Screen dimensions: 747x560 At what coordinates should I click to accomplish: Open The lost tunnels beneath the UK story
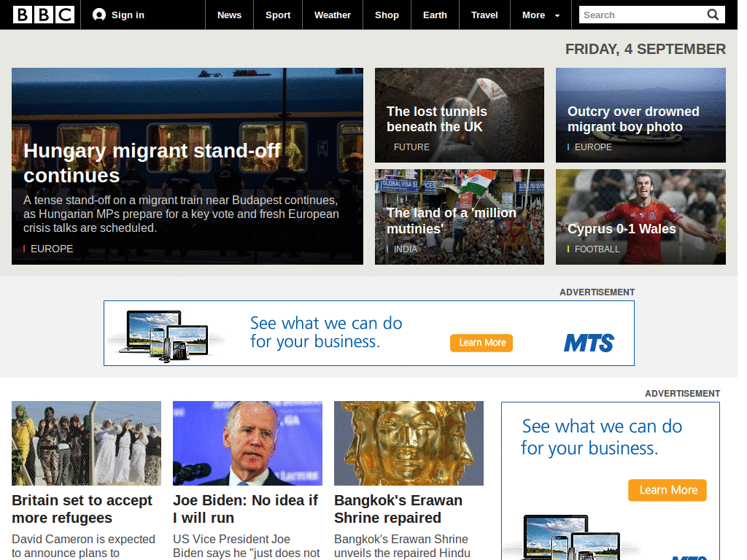437,119
